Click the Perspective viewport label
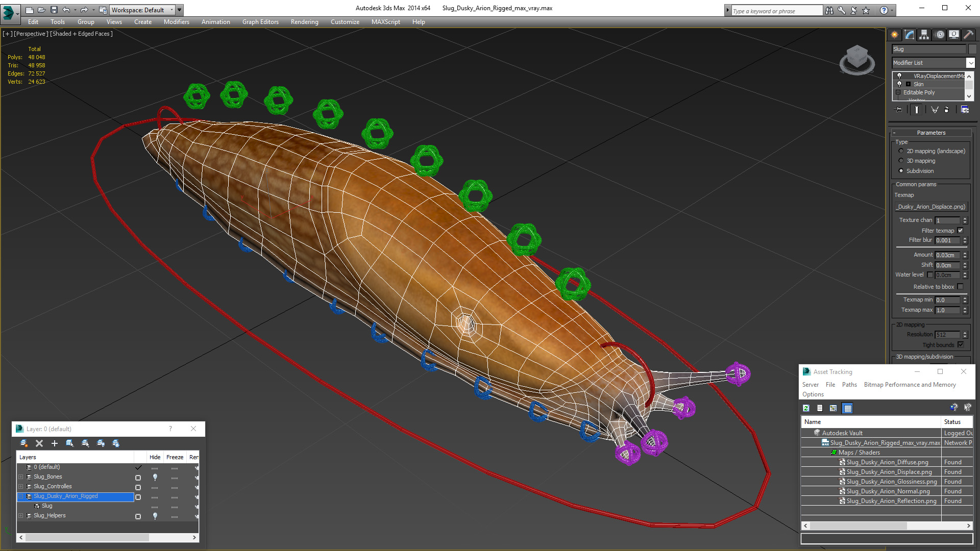 coord(31,34)
